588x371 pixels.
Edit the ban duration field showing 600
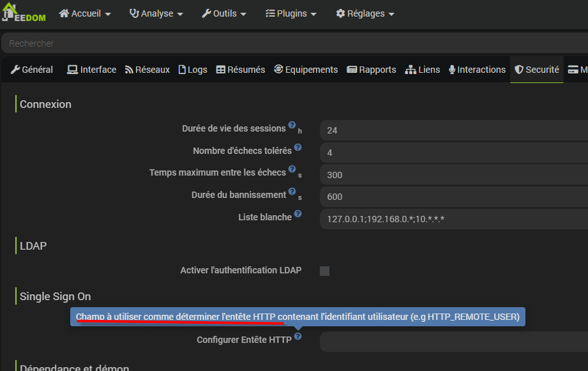coord(454,197)
